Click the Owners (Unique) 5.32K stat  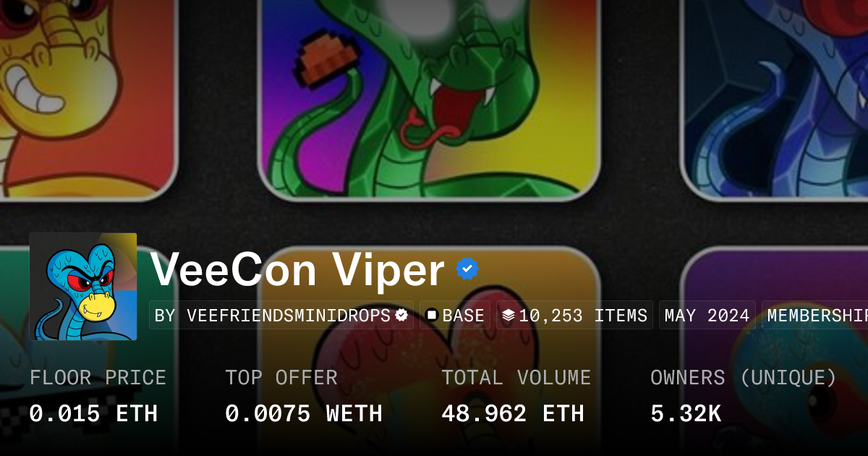[x=686, y=414]
